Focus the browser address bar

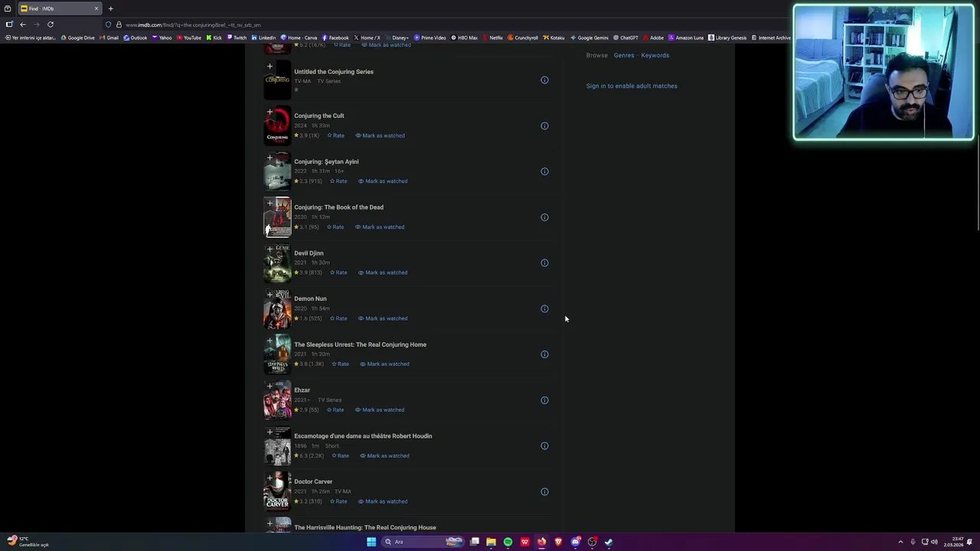[x=444, y=24]
